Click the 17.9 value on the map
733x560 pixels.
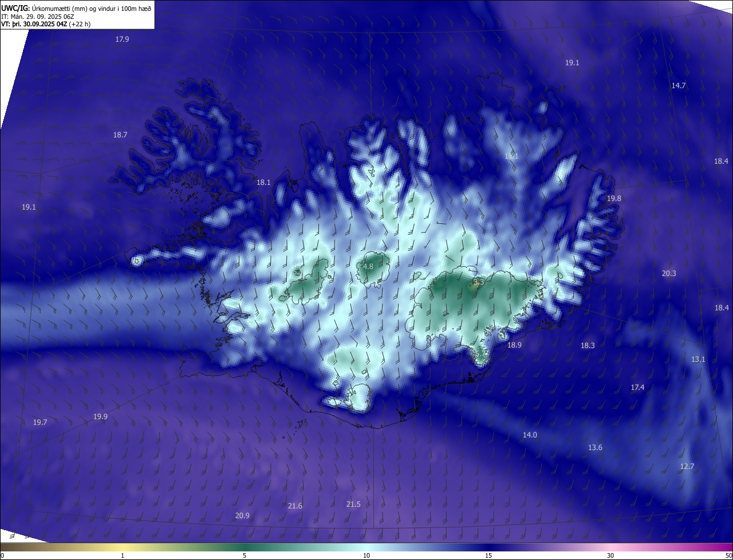pyautogui.click(x=122, y=40)
